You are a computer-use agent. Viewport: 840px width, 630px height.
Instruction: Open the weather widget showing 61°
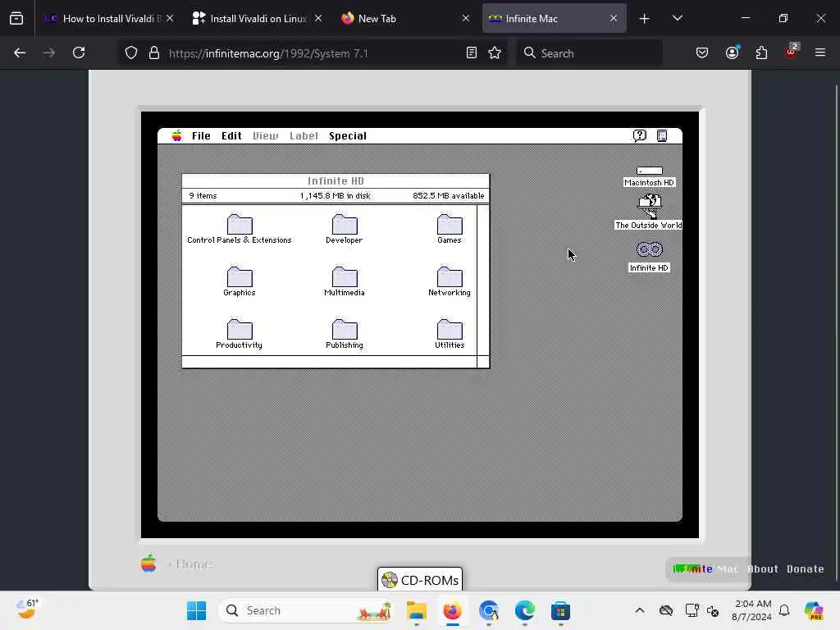click(x=27, y=609)
